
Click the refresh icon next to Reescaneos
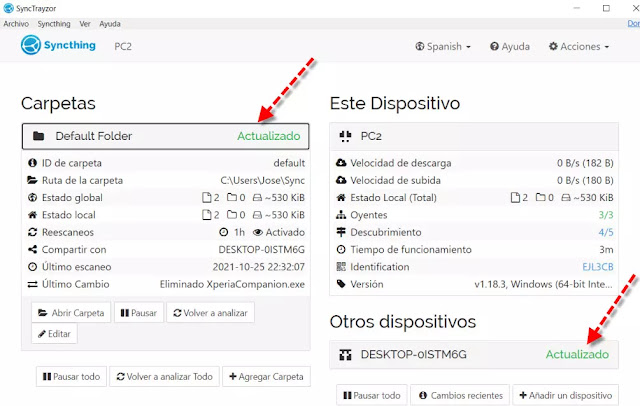click(x=32, y=232)
